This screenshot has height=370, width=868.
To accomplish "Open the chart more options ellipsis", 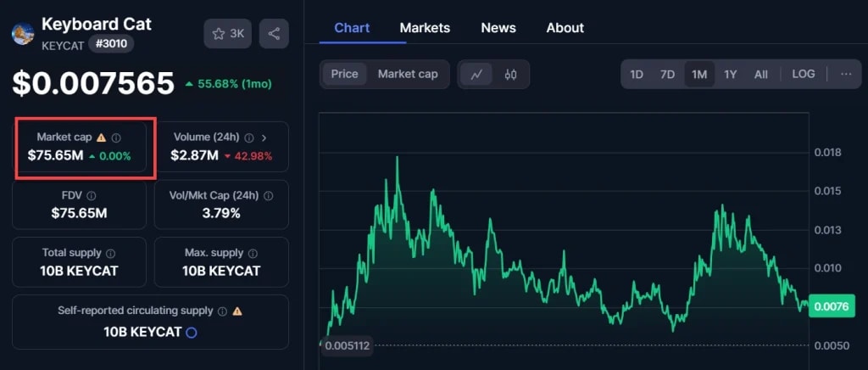I will click(846, 74).
